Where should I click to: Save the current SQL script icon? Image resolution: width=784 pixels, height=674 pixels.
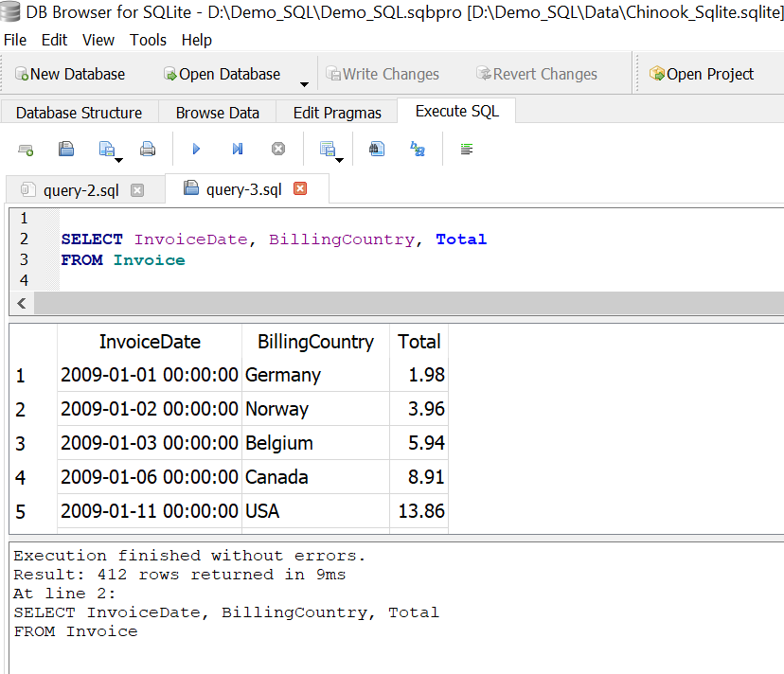104,149
